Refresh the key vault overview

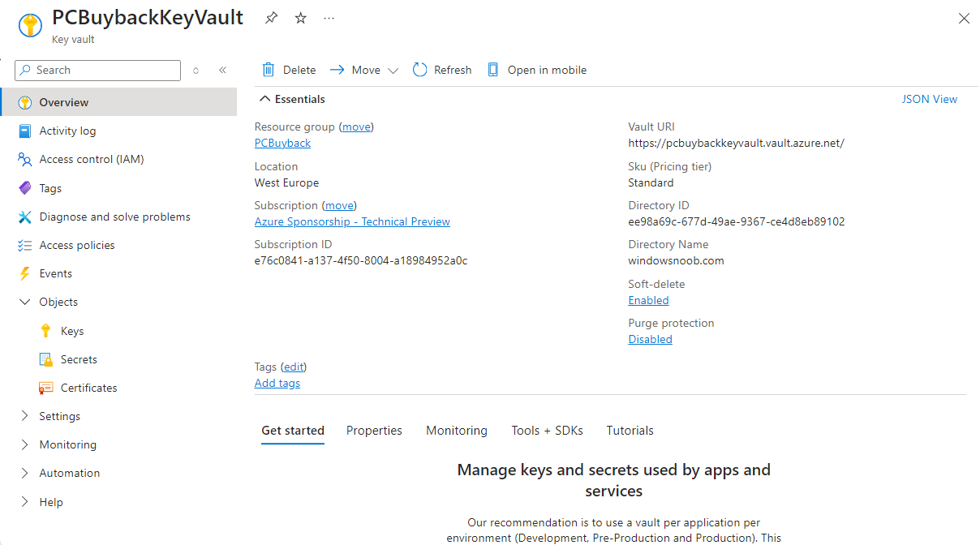click(442, 70)
